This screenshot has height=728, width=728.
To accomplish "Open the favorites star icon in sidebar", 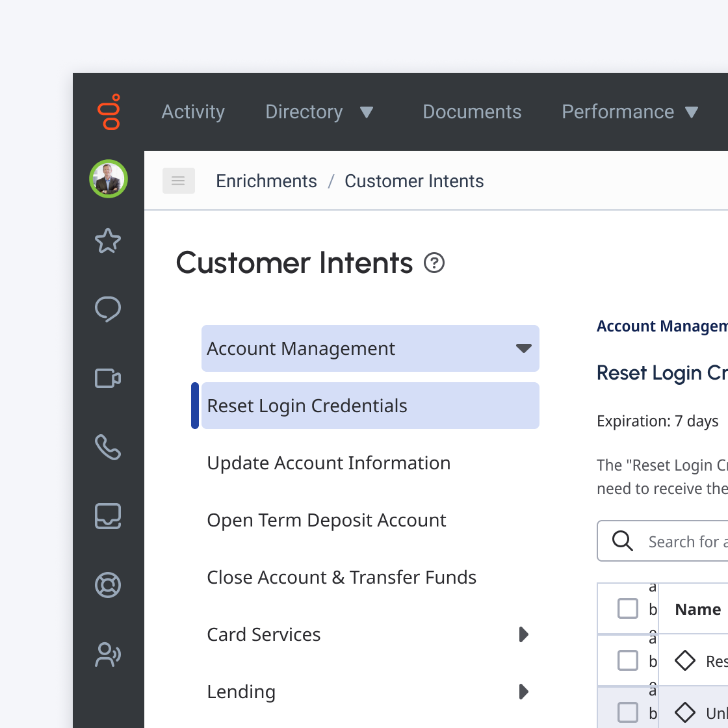I will click(x=108, y=240).
